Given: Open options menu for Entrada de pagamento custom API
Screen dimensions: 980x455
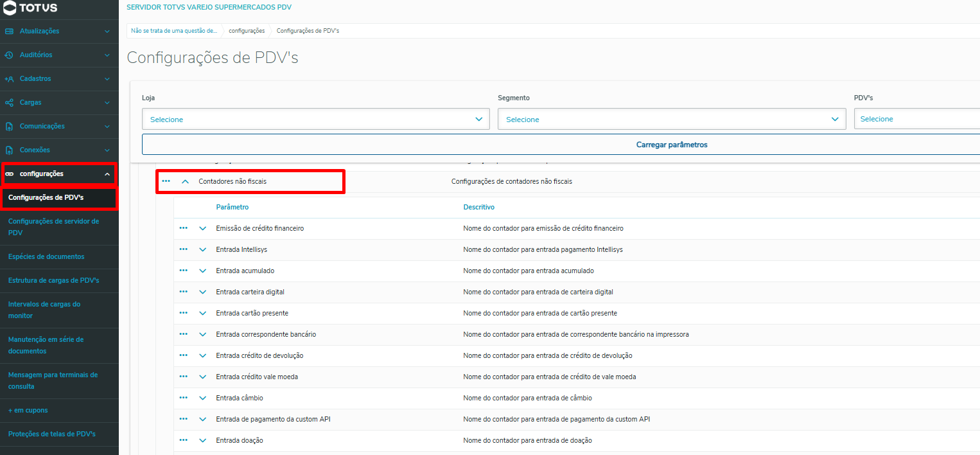Looking at the screenshot, I should point(184,419).
